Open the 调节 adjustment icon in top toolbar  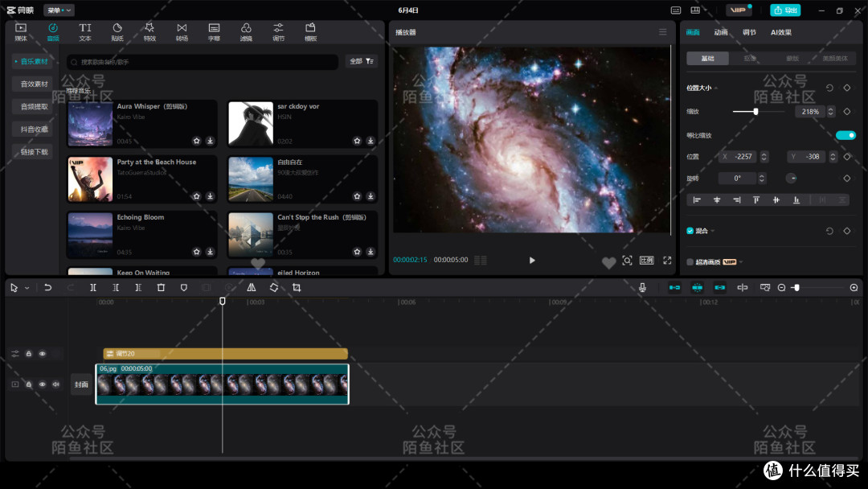(278, 32)
